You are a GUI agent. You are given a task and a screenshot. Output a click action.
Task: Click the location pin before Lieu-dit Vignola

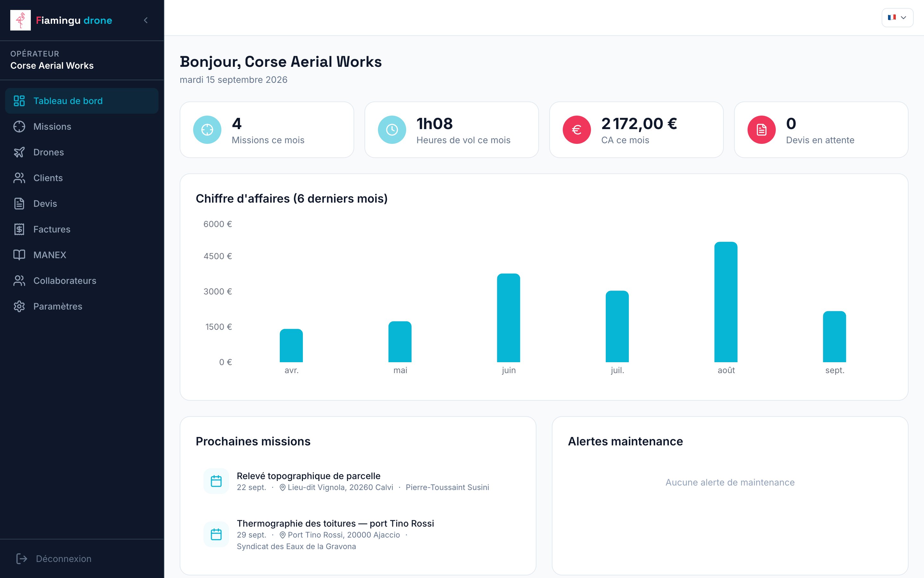(x=283, y=487)
